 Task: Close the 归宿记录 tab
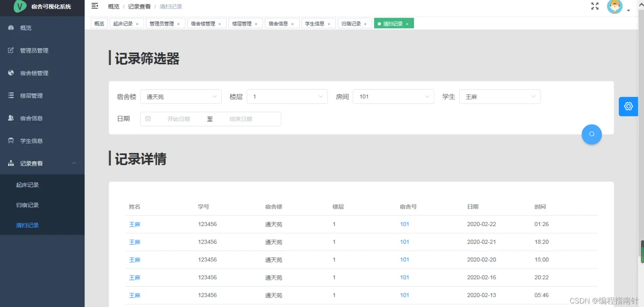[365, 24]
